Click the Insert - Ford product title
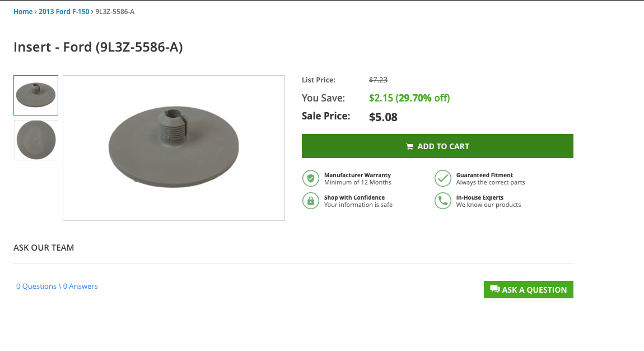The image size is (644, 351). pyautogui.click(x=99, y=47)
